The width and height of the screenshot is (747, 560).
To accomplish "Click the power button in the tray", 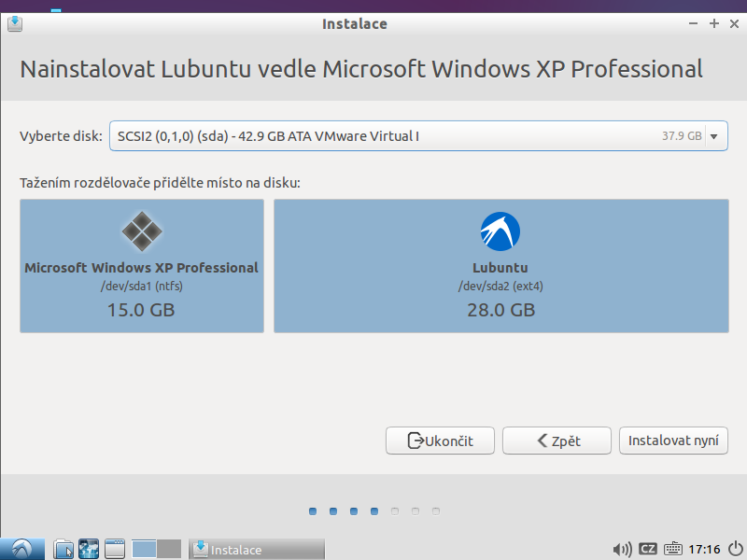I will coord(736,549).
